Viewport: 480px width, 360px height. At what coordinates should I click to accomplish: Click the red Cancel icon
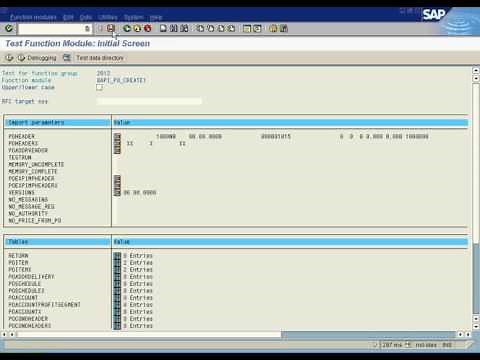[148, 28]
